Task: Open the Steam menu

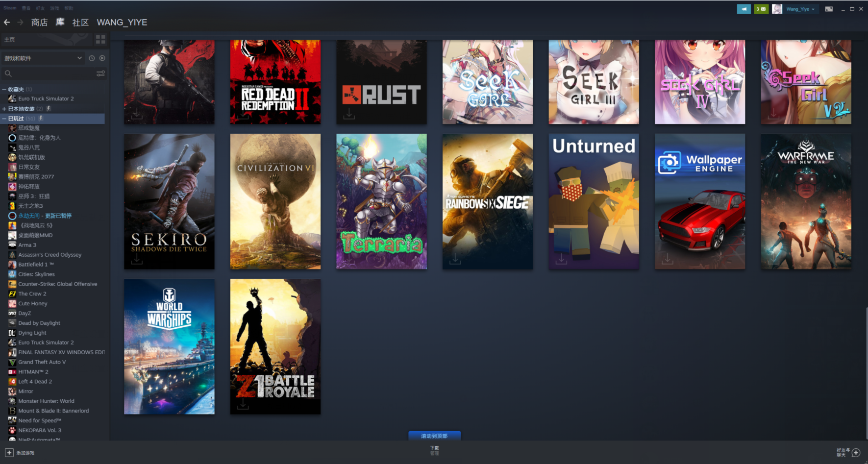Action: click(x=10, y=8)
